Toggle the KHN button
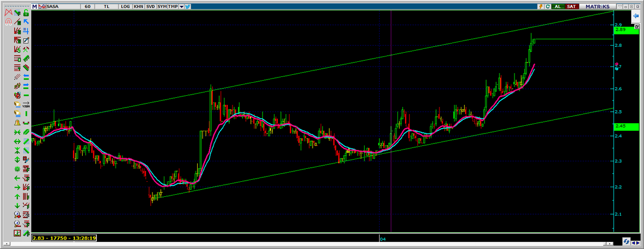 (x=139, y=6)
